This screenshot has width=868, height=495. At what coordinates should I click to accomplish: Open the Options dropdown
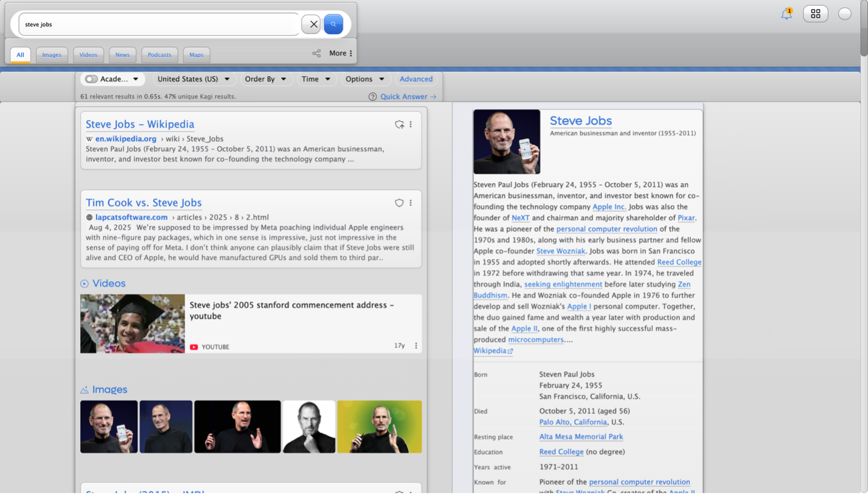point(364,79)
